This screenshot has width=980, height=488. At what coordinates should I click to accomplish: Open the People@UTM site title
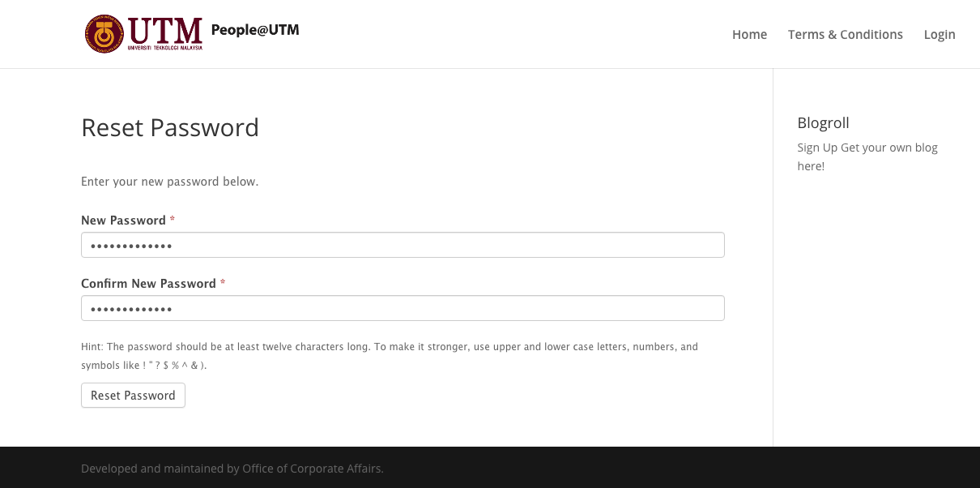point(255,30)
